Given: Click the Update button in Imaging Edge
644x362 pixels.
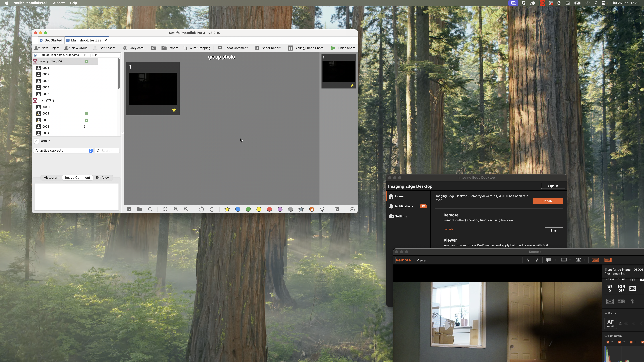Looking at the screenshot, I should pos(547,201).
